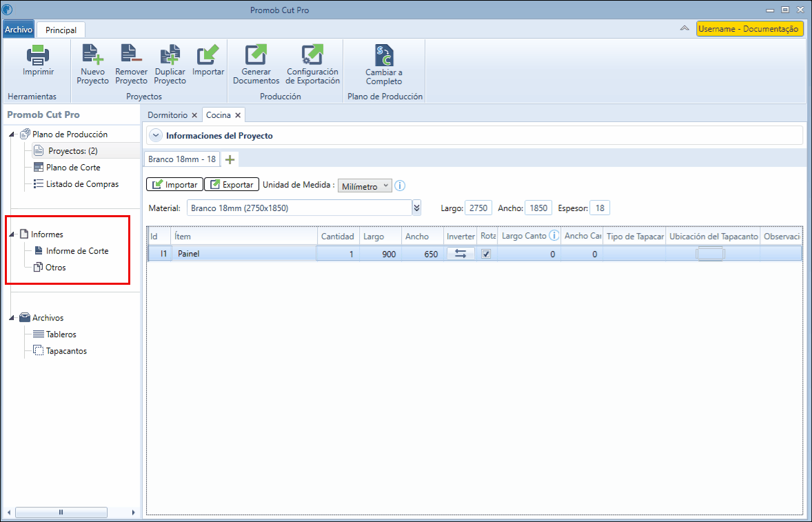Add a new material tab with plus icon
Image resolution: width=812 pixels, height=522 pixels.
coord(230,159)
